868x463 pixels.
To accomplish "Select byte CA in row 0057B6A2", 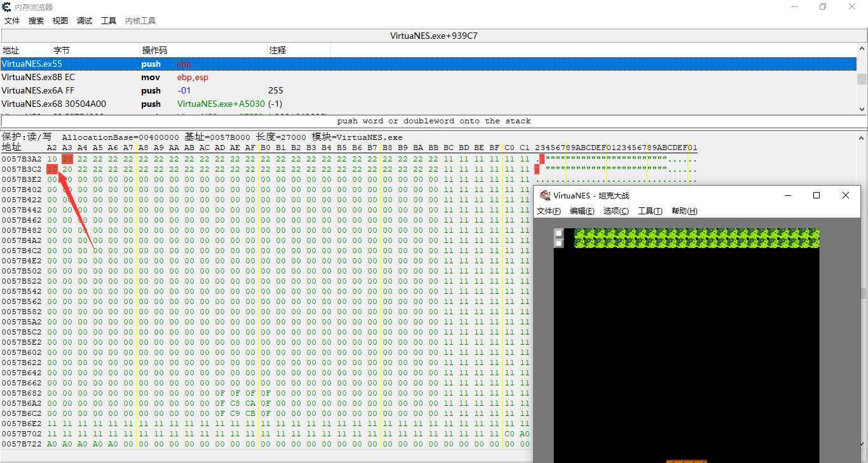I will (x=250, y=403).
